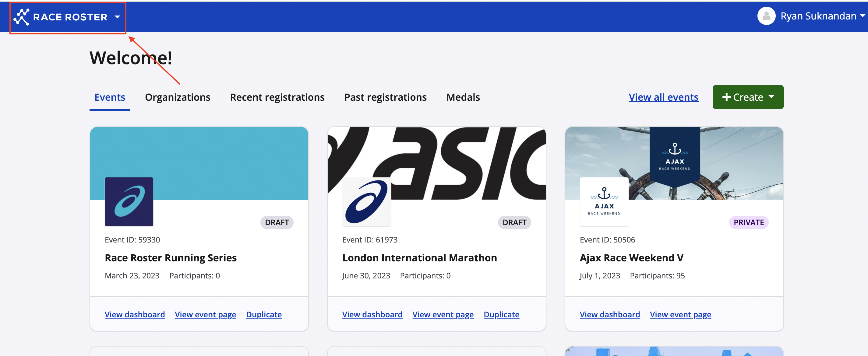Click the user avatar icon
Screen dimensions: 868x356
(x=766, y=16)
